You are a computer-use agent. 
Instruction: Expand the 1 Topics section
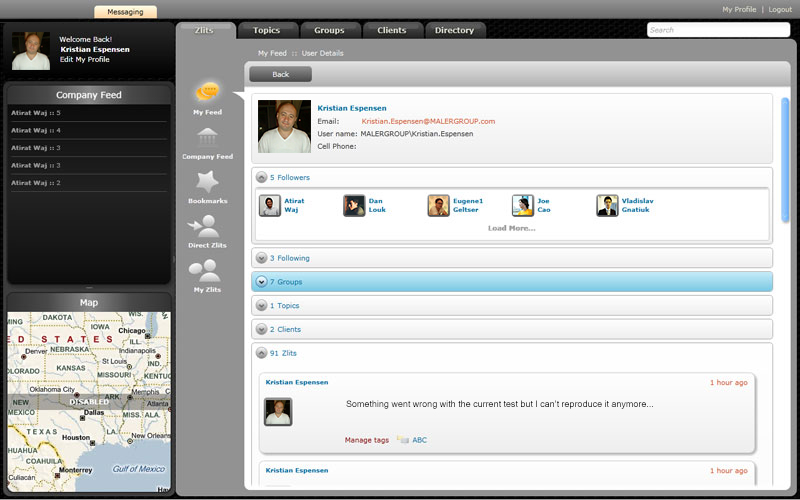click(x=262, y=306)
